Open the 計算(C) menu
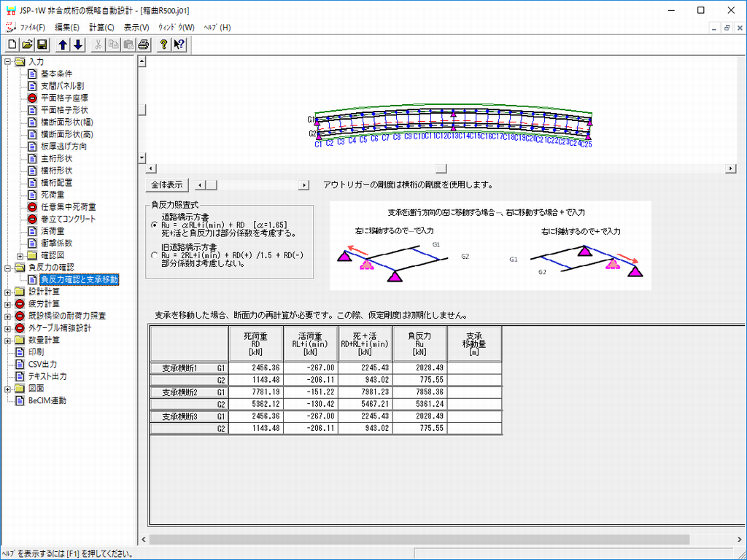 pos(101,27)
